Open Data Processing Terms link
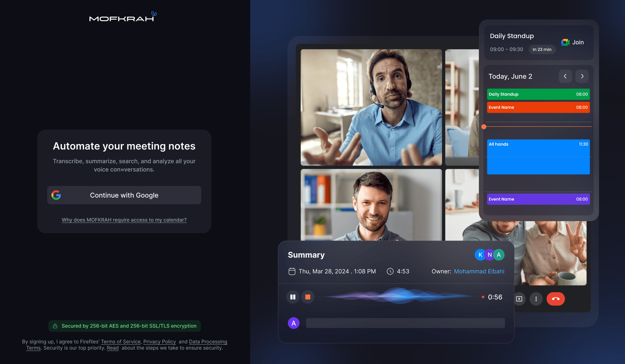This screenshot has height=364, width=625. [x=208, y=342]
